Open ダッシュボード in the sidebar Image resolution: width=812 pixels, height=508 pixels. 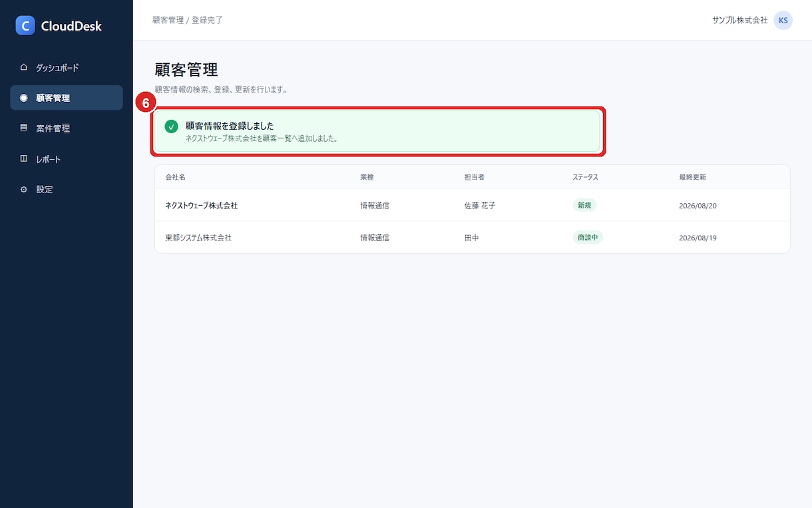click(x=67, y=67)
